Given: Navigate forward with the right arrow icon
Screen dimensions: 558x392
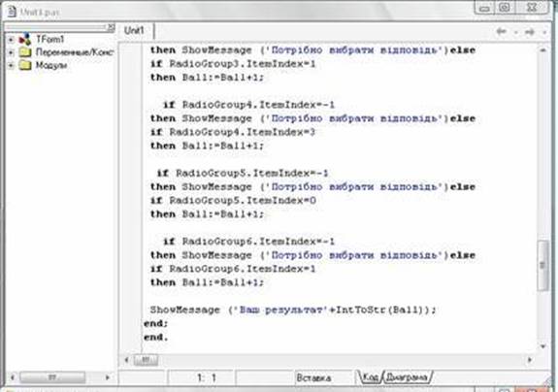Looking at the screenshot, I should coord(530,32).
